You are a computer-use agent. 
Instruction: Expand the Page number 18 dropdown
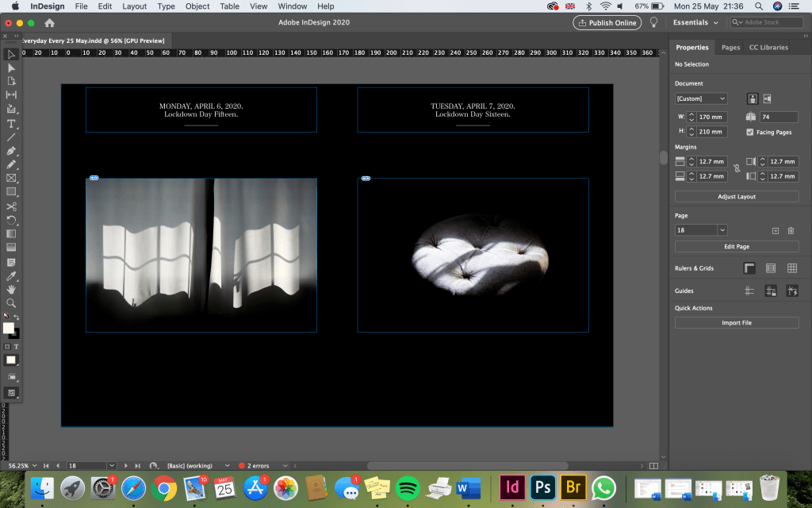(x=722, y=230)
